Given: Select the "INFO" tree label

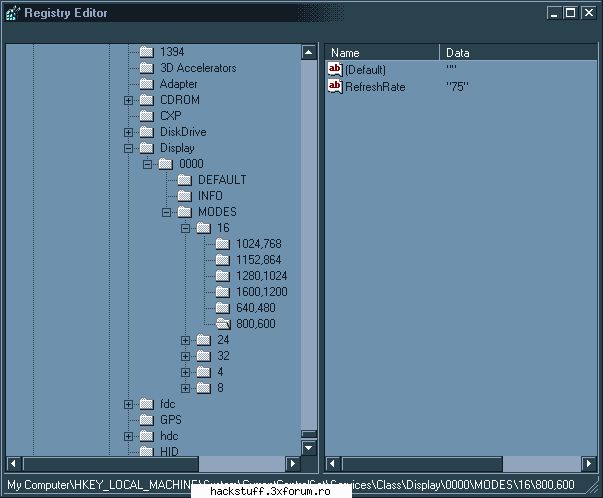Looking at the screenshot, I should pyautogui.click(x=210, y=196).
